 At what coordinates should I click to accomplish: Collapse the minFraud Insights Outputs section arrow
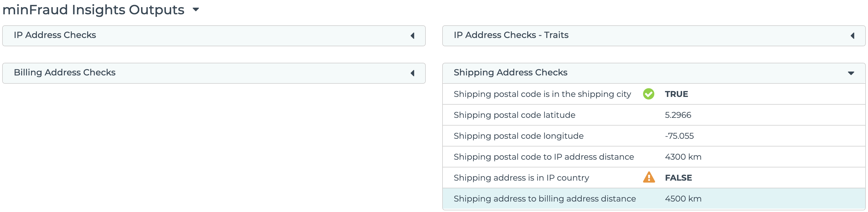tap(196, 9)
